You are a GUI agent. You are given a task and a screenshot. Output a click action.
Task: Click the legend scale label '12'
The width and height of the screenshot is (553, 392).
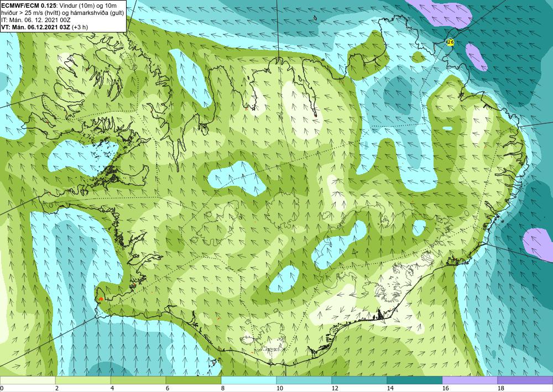click(x=335, y=389)
